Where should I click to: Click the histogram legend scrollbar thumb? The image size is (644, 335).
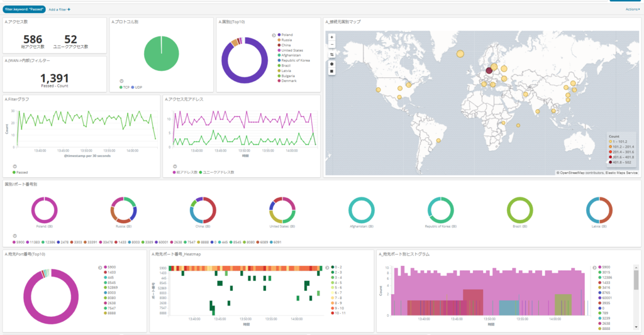(636, 280)
